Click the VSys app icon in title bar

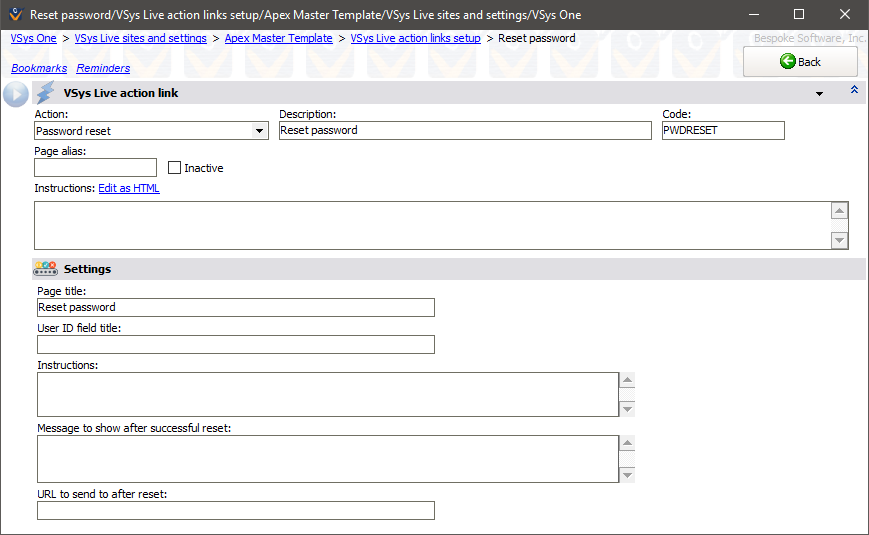15,15
